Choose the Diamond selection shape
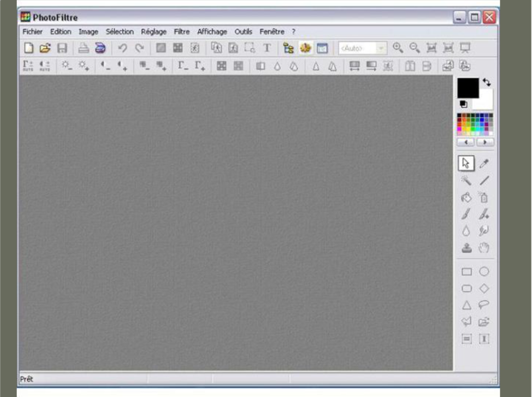Screen dimensions: 532x397 click(x=484, y=289)
